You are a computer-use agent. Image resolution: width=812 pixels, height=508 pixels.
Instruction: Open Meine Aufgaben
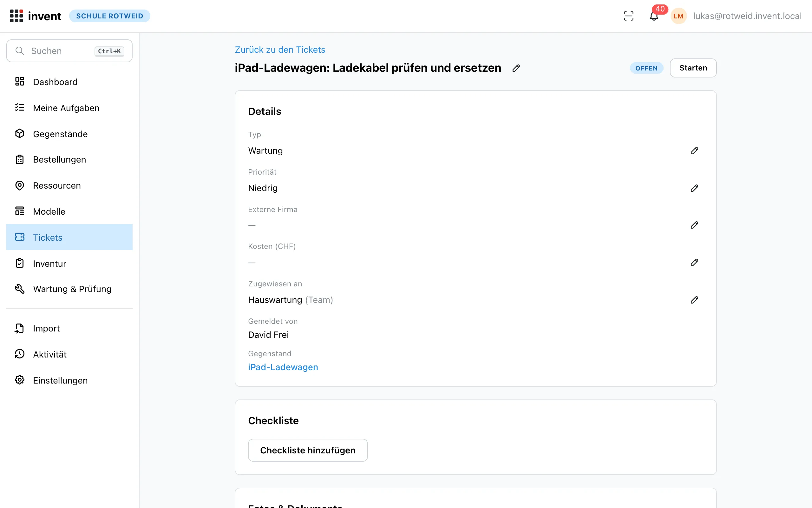[69, 108]
